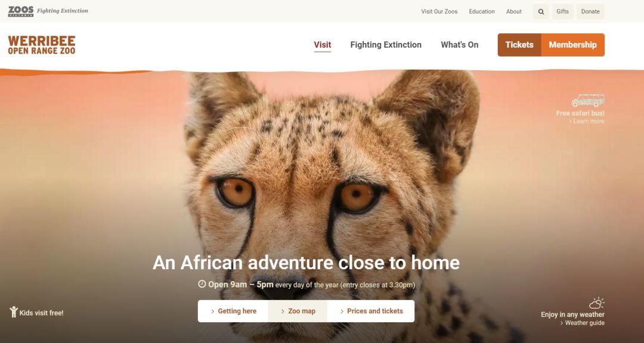Click the Membership button

(x=572, y=45)
